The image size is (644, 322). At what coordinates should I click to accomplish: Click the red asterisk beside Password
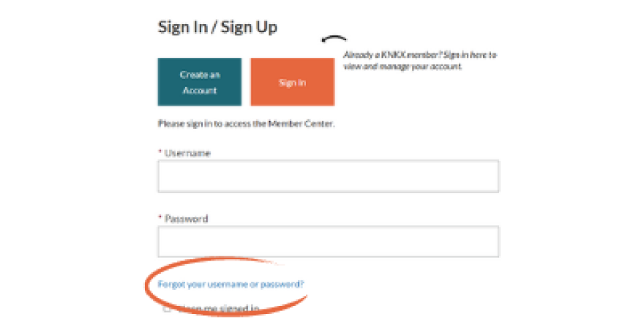[160, 218]
